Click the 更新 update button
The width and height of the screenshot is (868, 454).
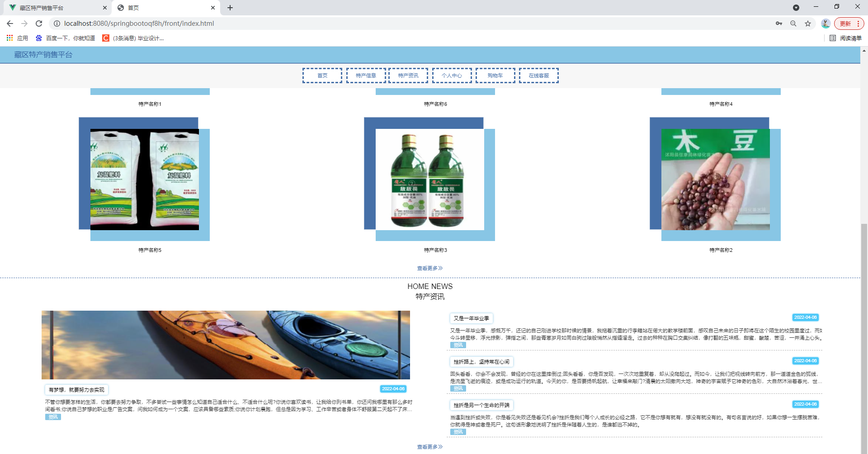pos(846,24)
